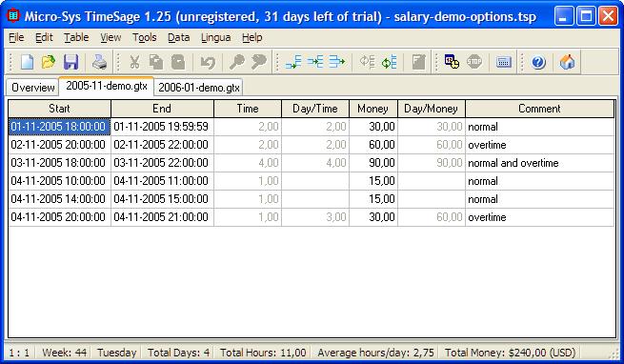624x364 pixels.
Task: Start the timer with the clock icon
Action: (453, 62)
